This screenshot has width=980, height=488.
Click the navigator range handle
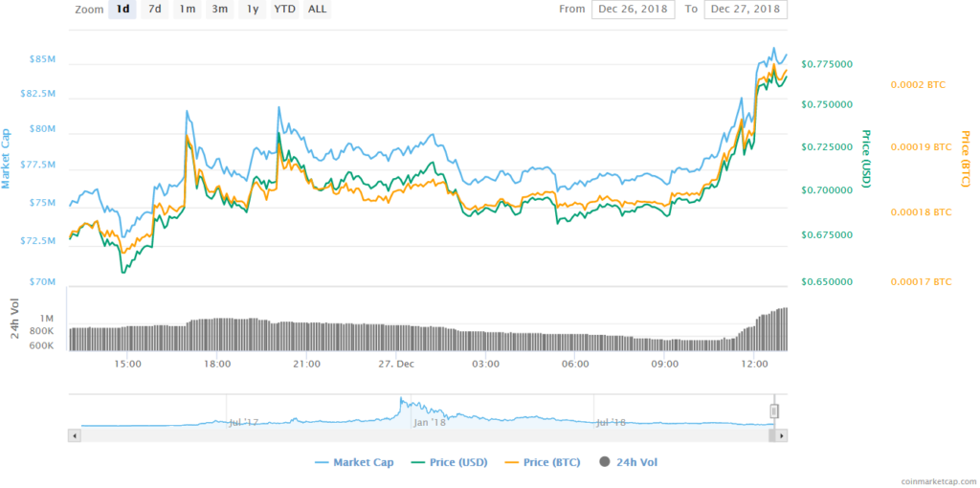coord(775,411)
